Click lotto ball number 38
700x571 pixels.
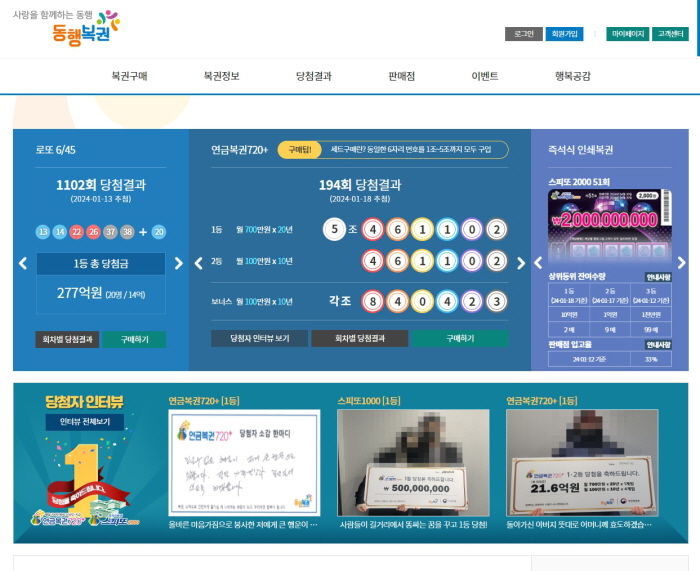point(127,232)
